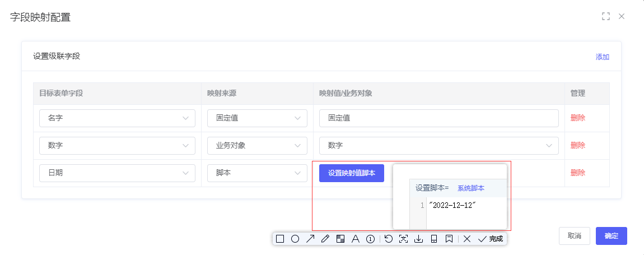Image resolution: width=644 pixels, height=255 pixels.
Task: Expand the 数字 business object value dropdown
Action: (x=438, y=146)
